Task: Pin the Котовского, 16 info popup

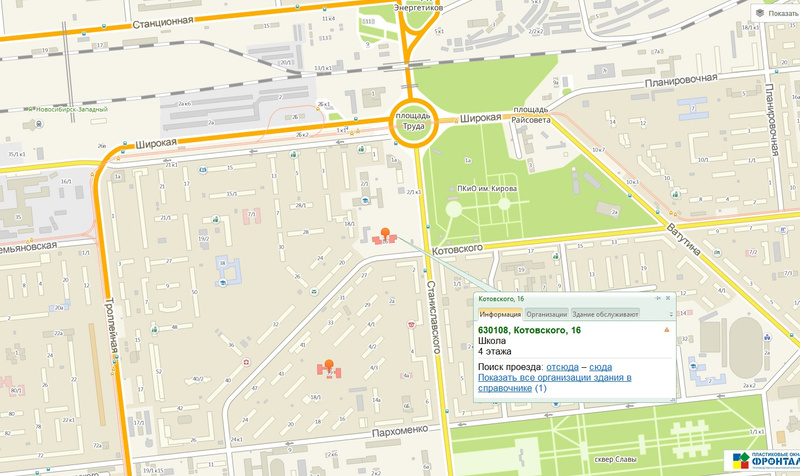Action: (658, 298)
